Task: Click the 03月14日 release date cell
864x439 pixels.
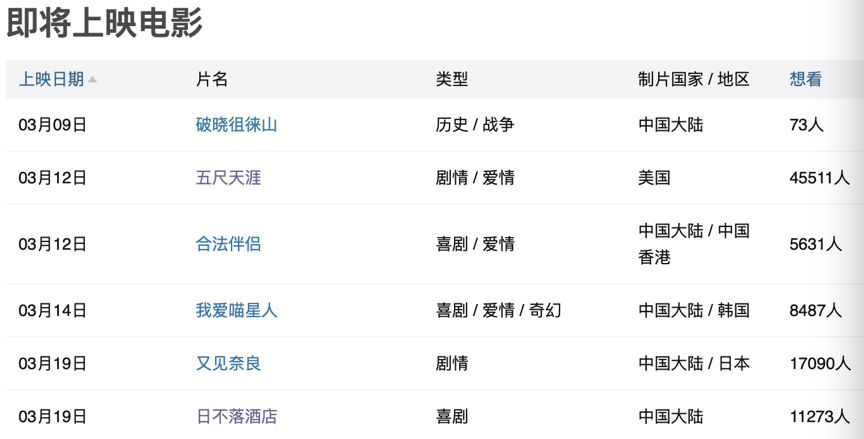Action: point(52,310)
